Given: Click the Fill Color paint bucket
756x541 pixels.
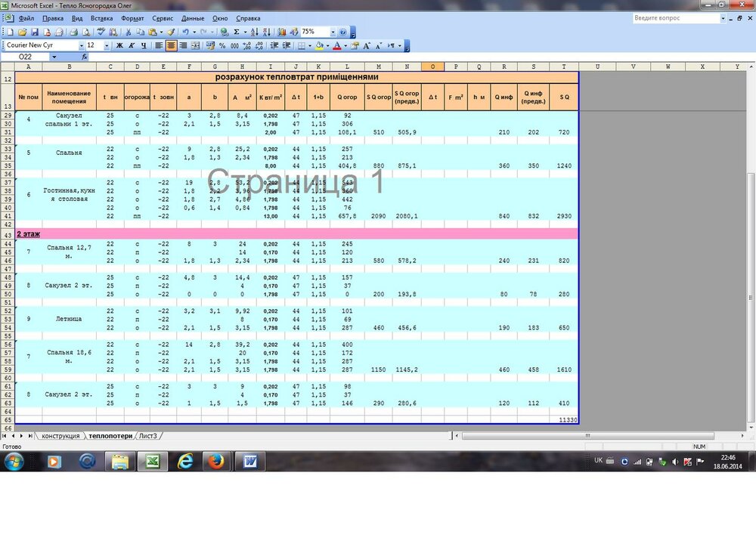Looking at the screenshot, I should [319, 46].
